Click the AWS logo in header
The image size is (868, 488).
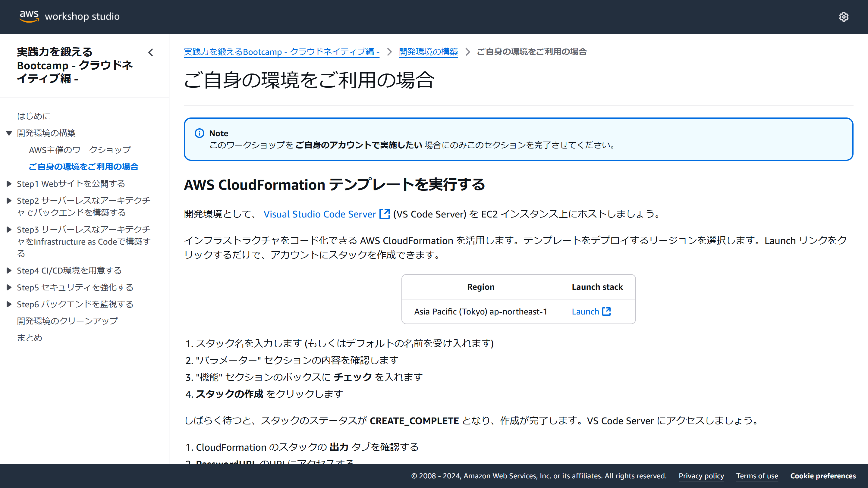pyautogui.click(x=29, y=16)
